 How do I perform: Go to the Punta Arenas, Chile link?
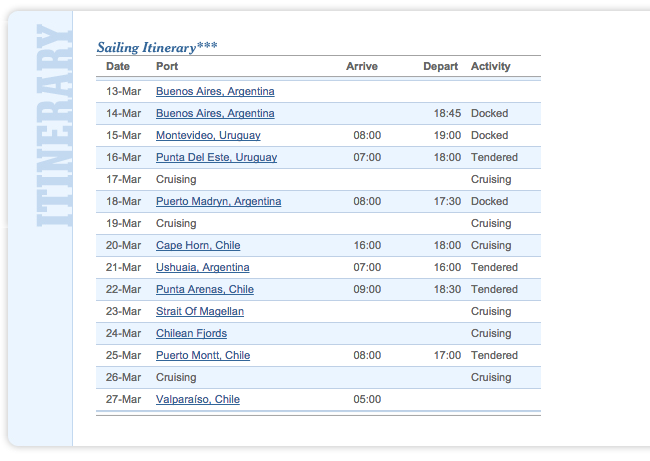[x=205, y=290]
